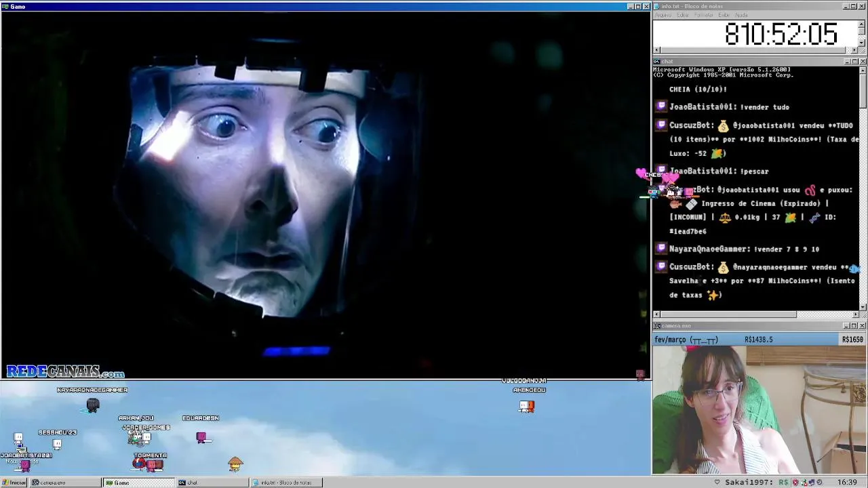Click the webcam video feed
This screenshot has width=868, height=488.
tap(759, 409)
